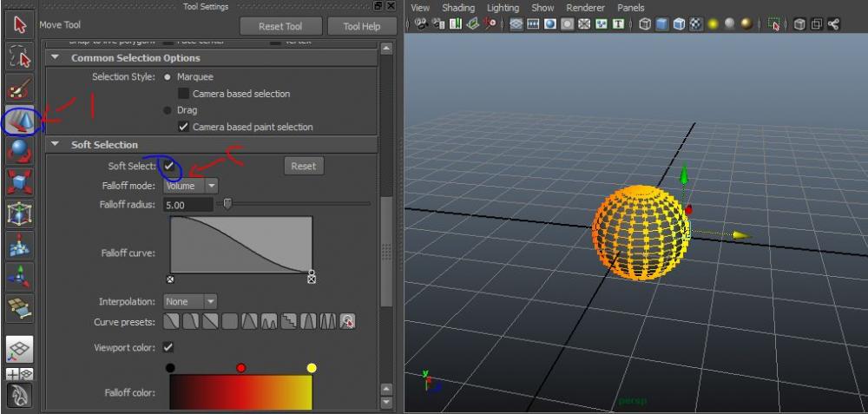Activate the Paint Selection tool

20,89
